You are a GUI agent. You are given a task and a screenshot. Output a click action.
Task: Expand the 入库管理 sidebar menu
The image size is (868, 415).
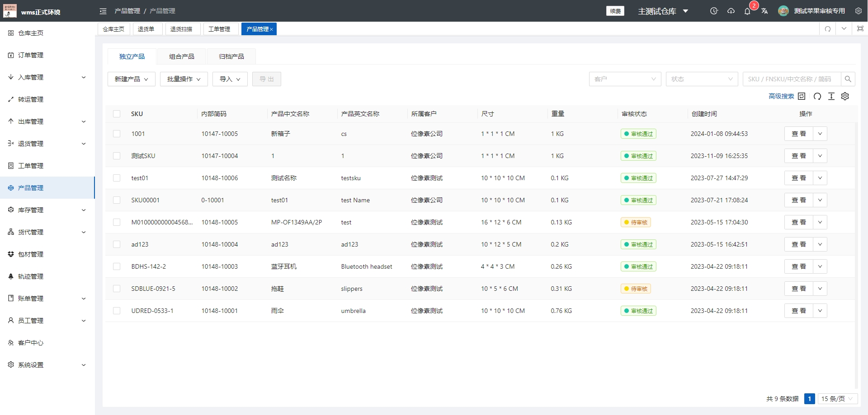pyautogui.click(x=47, y=77)
